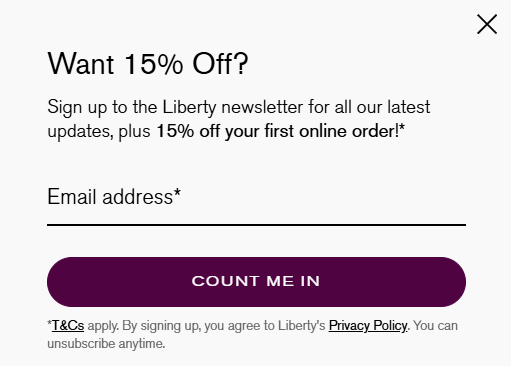Select the purple COUNT ME IN button

pos(256,282)
